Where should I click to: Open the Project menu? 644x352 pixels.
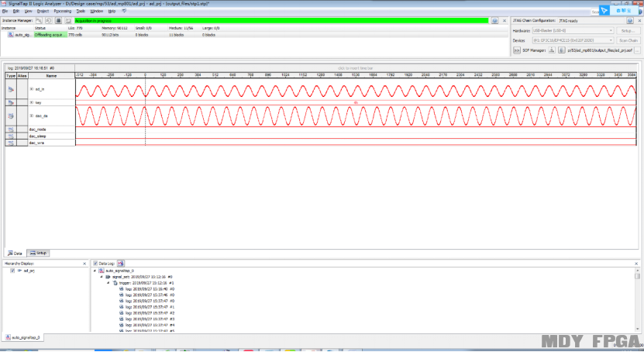click(43, 11)
